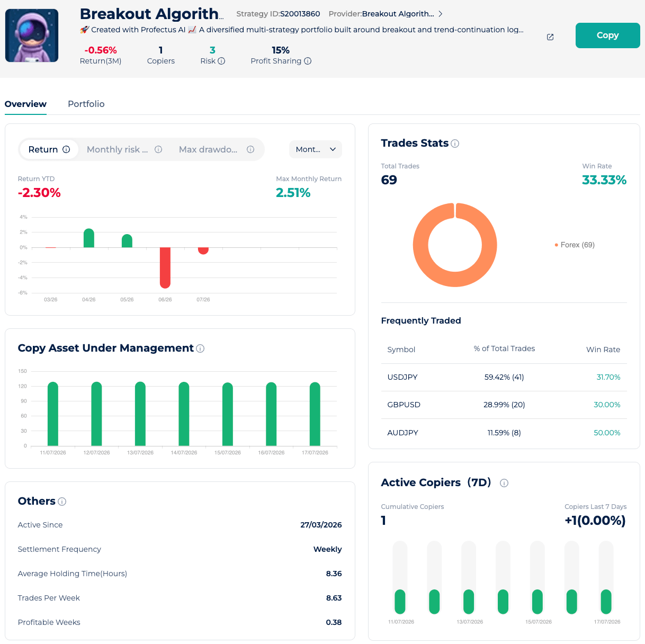The height and width of the screenshot is (644, 645).
Task: Click the -2.30% Return YTD value
Action: point(39,193)
